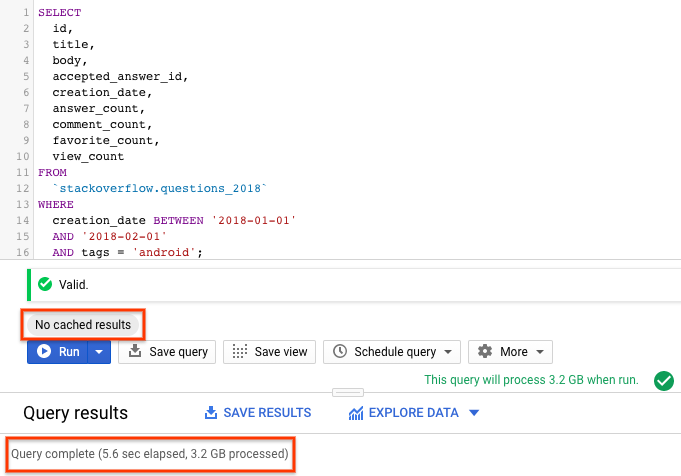
Task: Expand the More options dropdown arrow
Action: [541, 352]
